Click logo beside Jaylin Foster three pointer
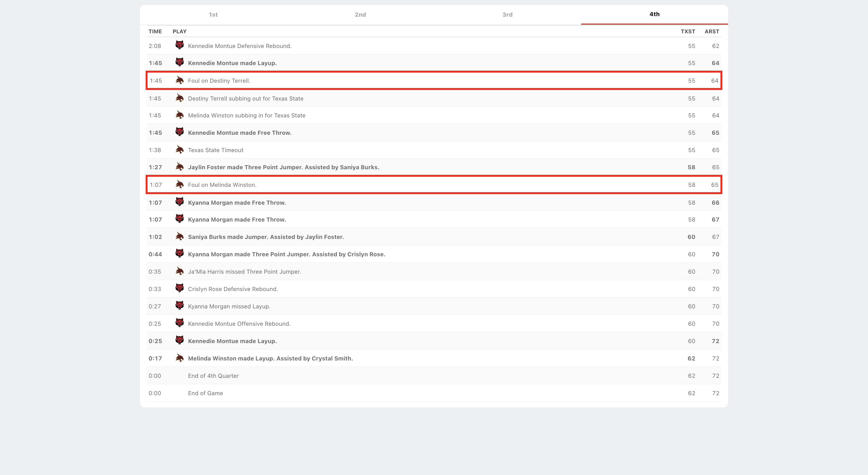 [x=179, y=167]
